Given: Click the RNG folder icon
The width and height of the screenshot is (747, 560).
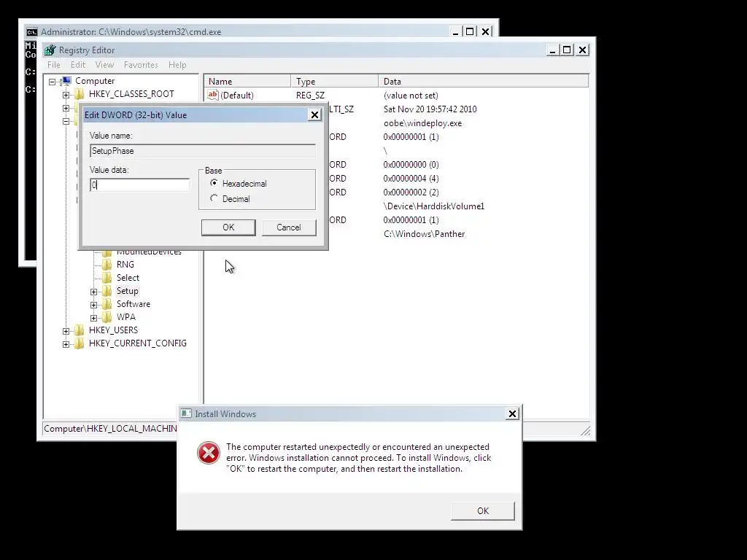Looking at the screenshot, I should coord(107,265).
